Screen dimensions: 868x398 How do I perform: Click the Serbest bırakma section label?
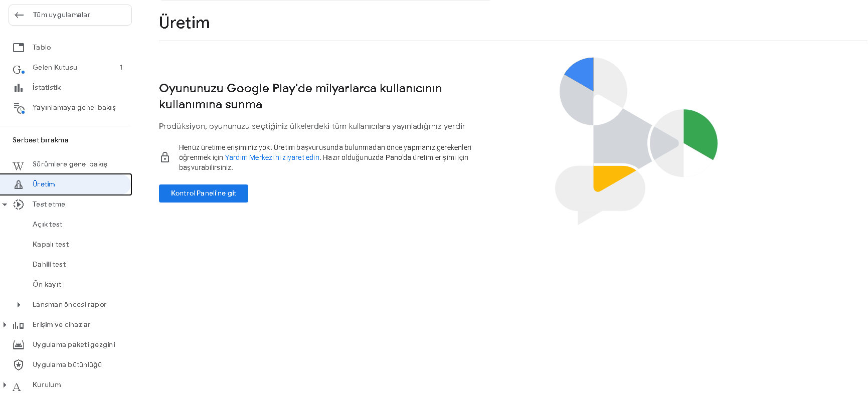click(41, 140)
